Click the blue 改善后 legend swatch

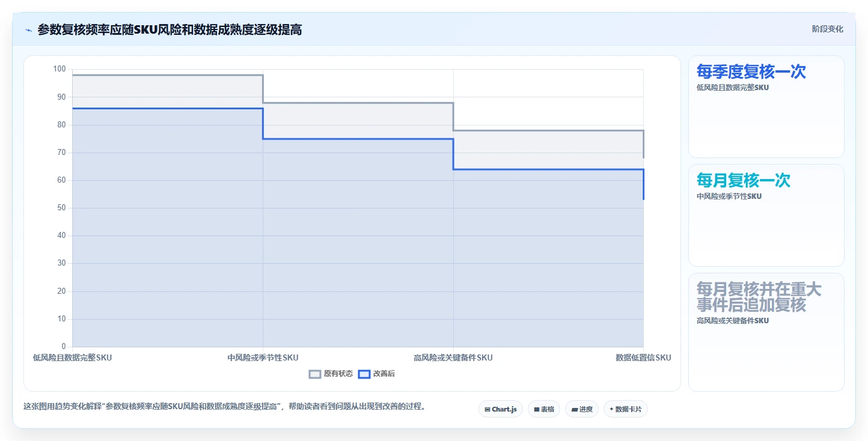pos(364,374)
